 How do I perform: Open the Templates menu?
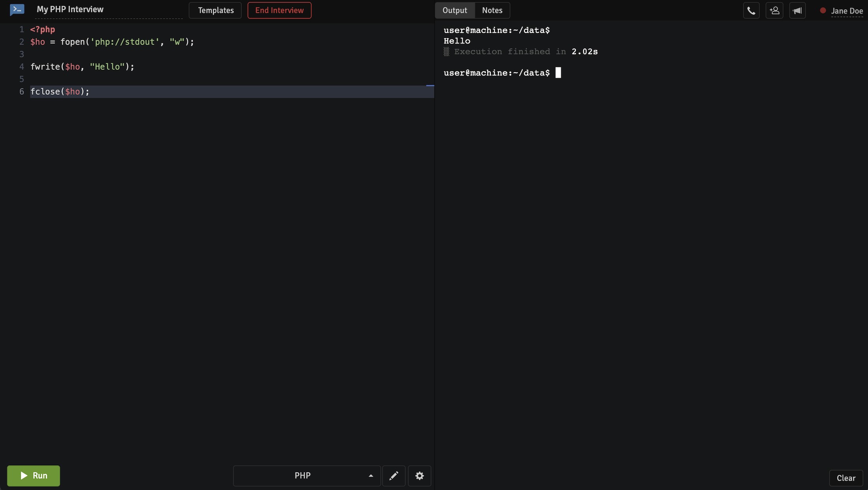(215, 10)
